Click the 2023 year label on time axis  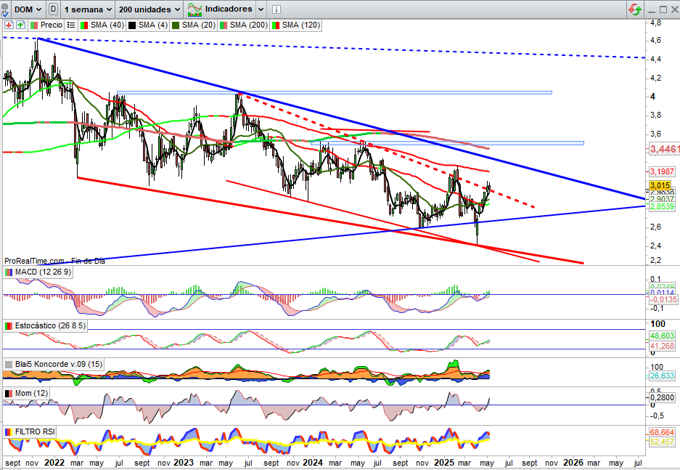click(x=183, y=463)
